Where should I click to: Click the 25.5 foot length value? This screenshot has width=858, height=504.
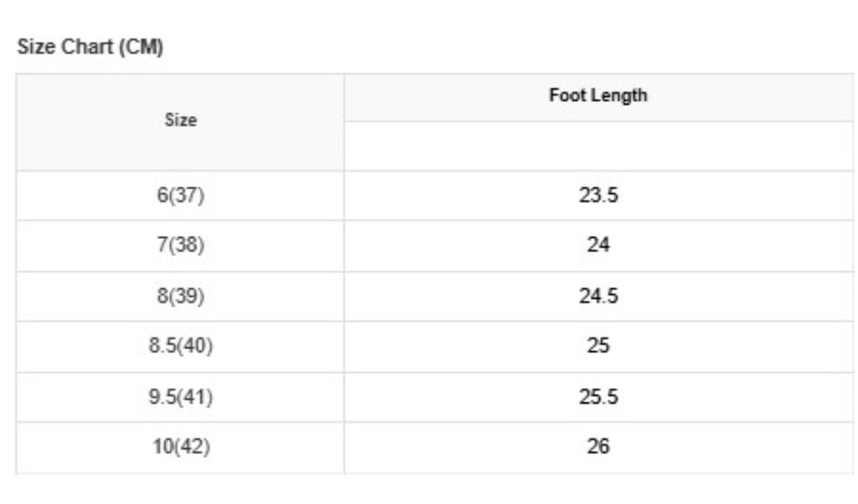click(598, 397)
